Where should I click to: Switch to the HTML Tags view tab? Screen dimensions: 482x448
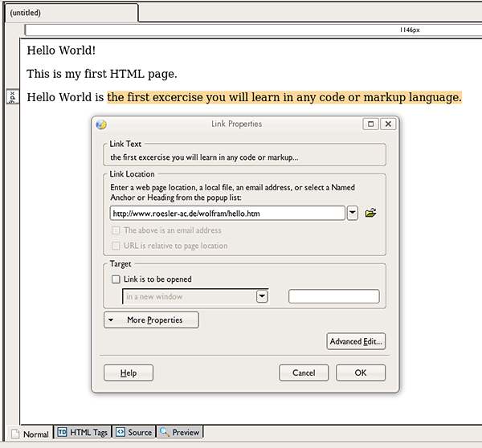tap(82, 433)
